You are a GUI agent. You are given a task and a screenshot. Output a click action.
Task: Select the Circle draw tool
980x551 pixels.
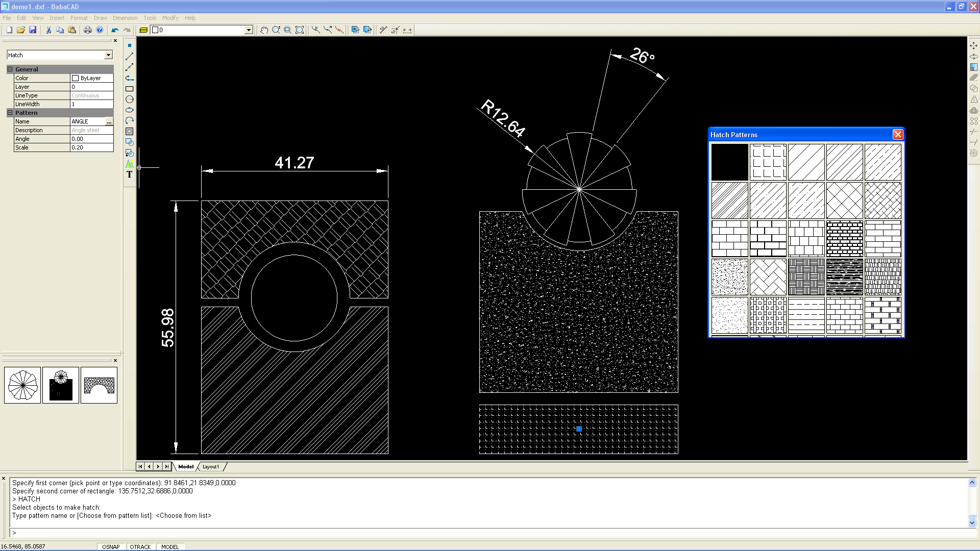pos(130,99)
